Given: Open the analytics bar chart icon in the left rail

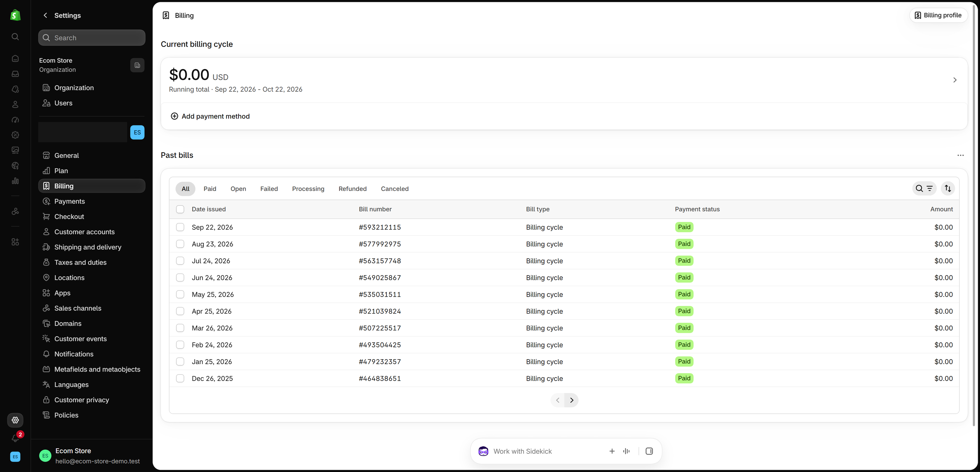Looking at the screenshot, I should 15,181.
